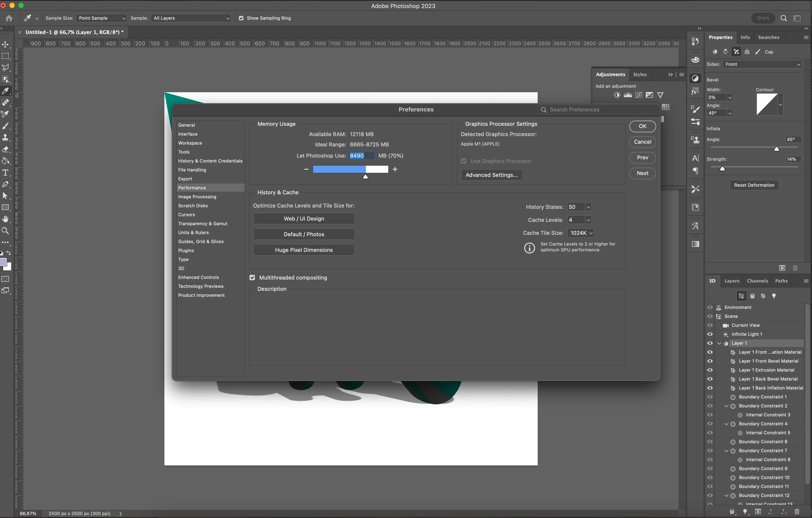Click the memory usage slider bar
This screenshot has width=812, height=518.
coord(350,169)
